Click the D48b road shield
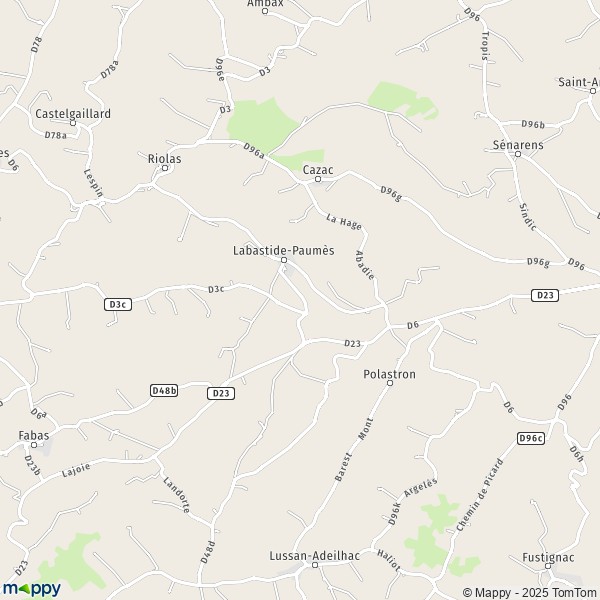This screenshot has width=600, height=600. (164, 390)
